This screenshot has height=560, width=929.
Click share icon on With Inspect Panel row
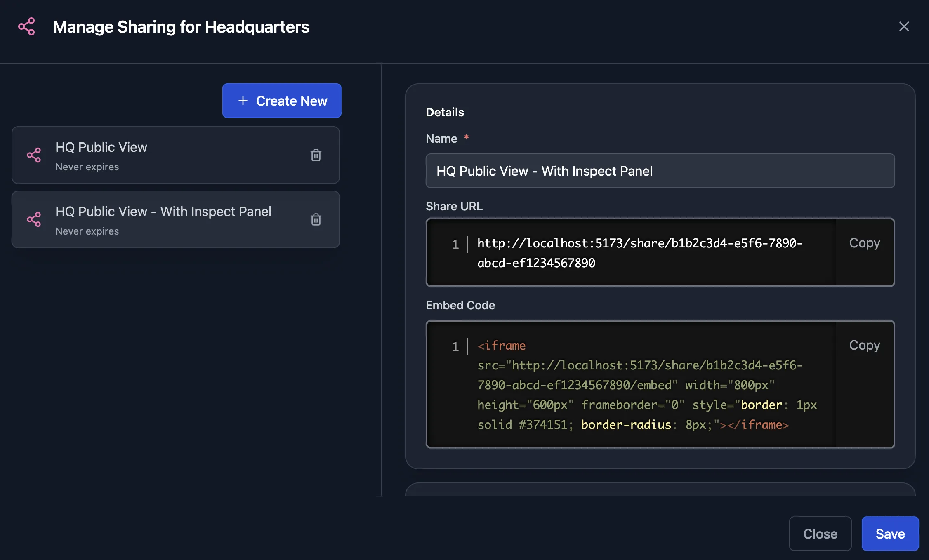pyautogui.click(x=34, y=219)
